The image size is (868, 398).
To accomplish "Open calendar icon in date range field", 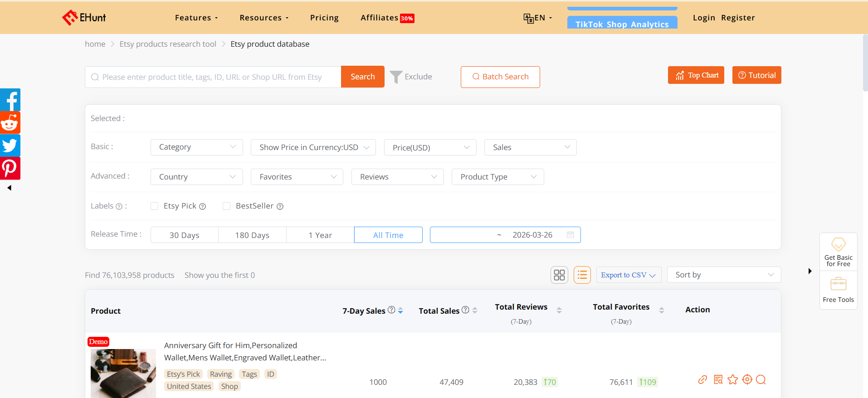I will 571,235.
